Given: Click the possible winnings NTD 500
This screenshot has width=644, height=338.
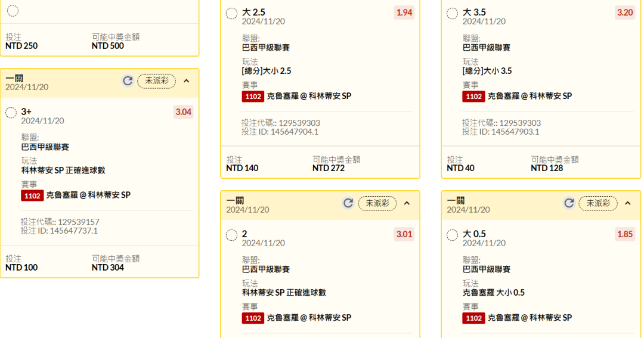Looking at the screenshot, I should click(107, 46).
